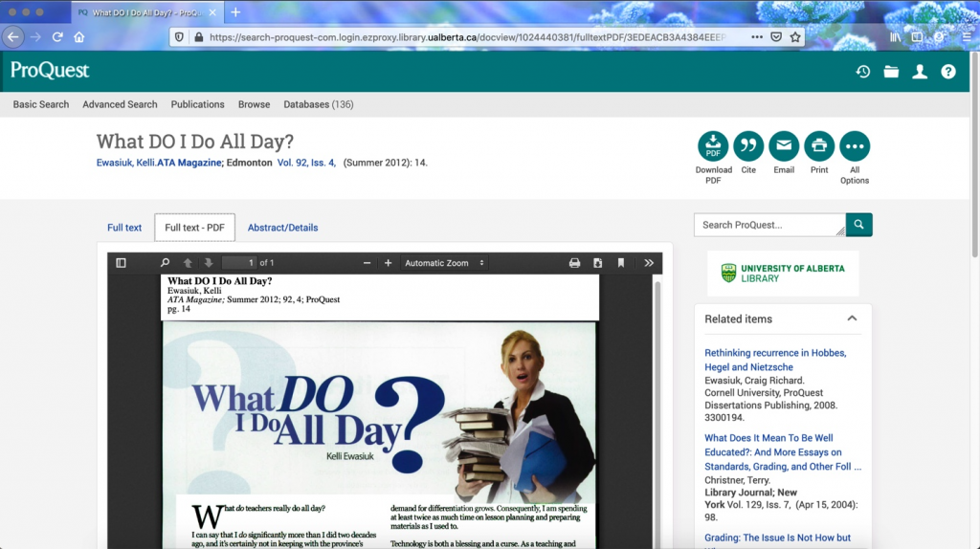
Task: Open find in PDF document
Action: click(x=165, y=263)
